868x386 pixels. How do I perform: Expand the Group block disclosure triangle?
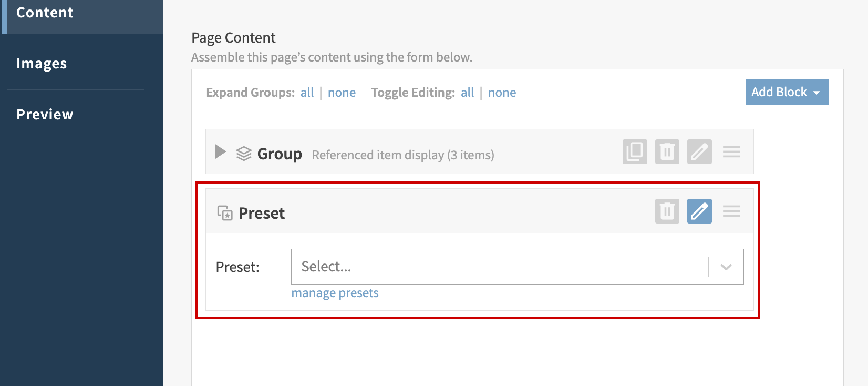[221, 152]
